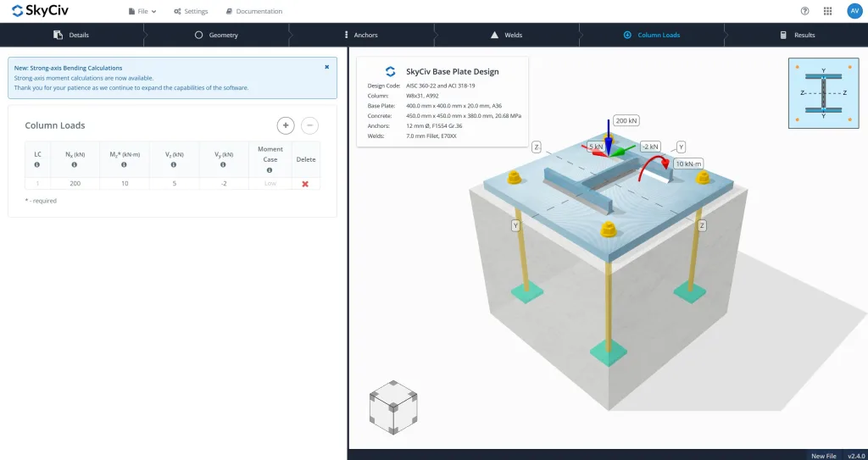Click the info icon under Vz (kN)

(173, 165)
